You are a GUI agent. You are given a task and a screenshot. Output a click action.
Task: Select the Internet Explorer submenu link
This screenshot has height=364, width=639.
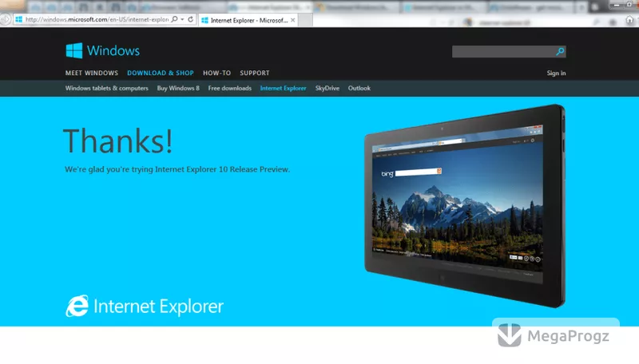click(284, 88)
